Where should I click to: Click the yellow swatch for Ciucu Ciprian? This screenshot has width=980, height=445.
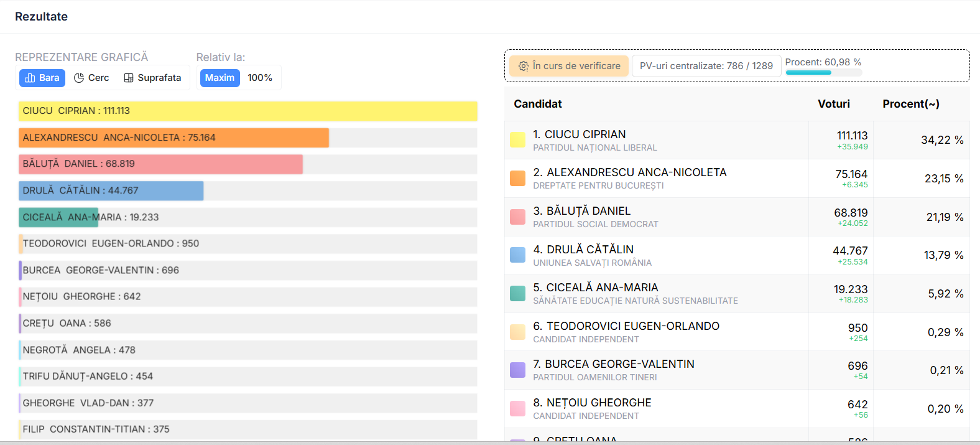click(517, 140)
